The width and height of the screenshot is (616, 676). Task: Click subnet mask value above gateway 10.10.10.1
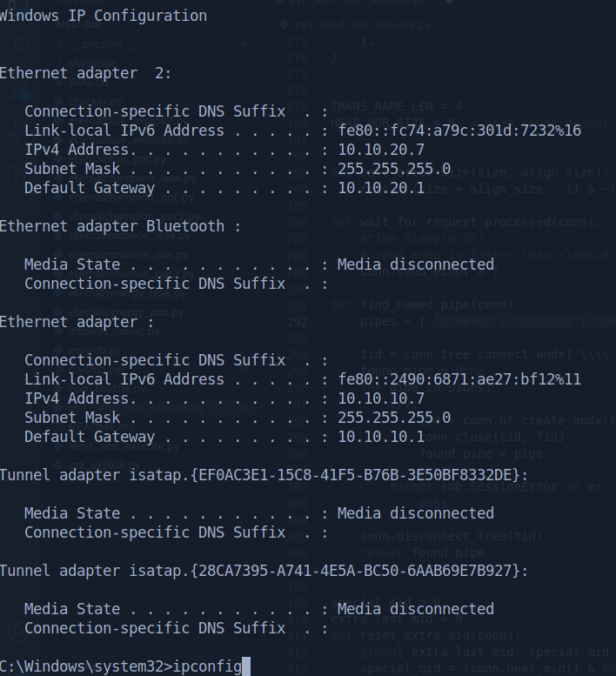[x=394, y=418]
